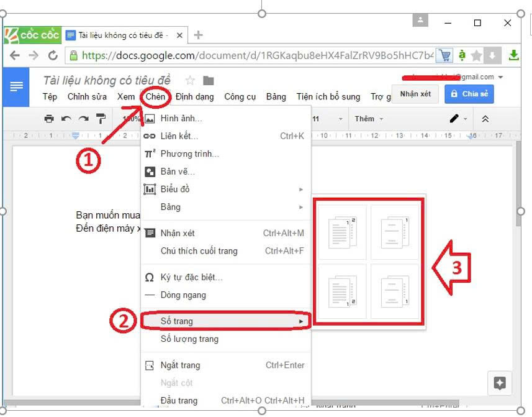Choose Ký tự đặc biệt menu item

coord(191,277)
